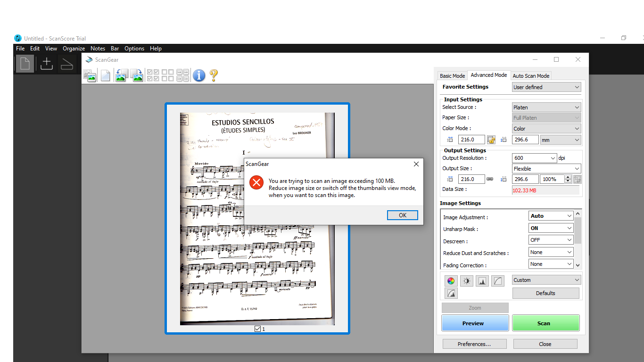Open the Favorite Settings dropdown
The width and height of the screenshot is (644, 362).
546,87
